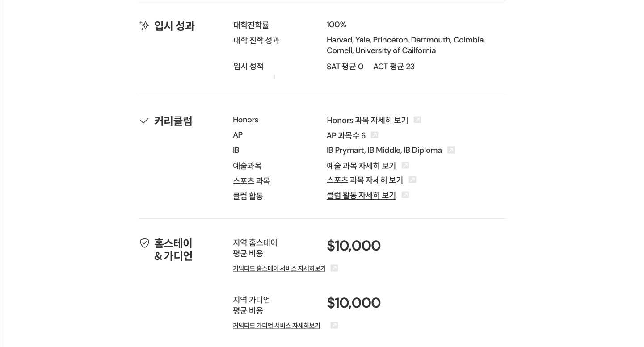The width and height of the screenshot is (644, 347).
Task: Open the external-link icon after IB Diploma
Action: point(451,151)
